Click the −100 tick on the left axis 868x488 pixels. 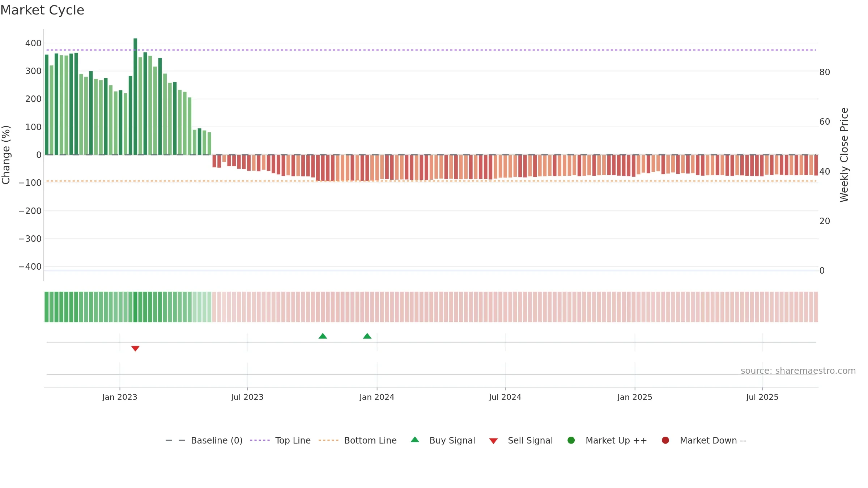[x=30, y=183]
